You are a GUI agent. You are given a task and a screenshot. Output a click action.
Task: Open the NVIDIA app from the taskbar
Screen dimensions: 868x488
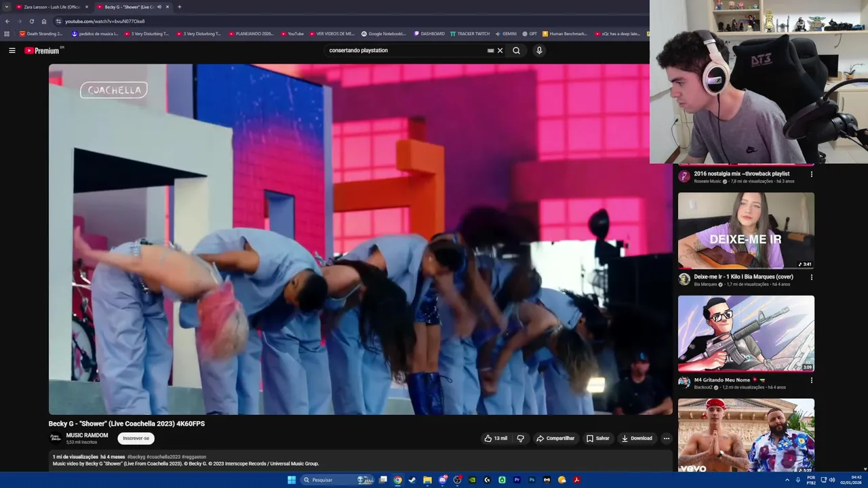(472, 480)
